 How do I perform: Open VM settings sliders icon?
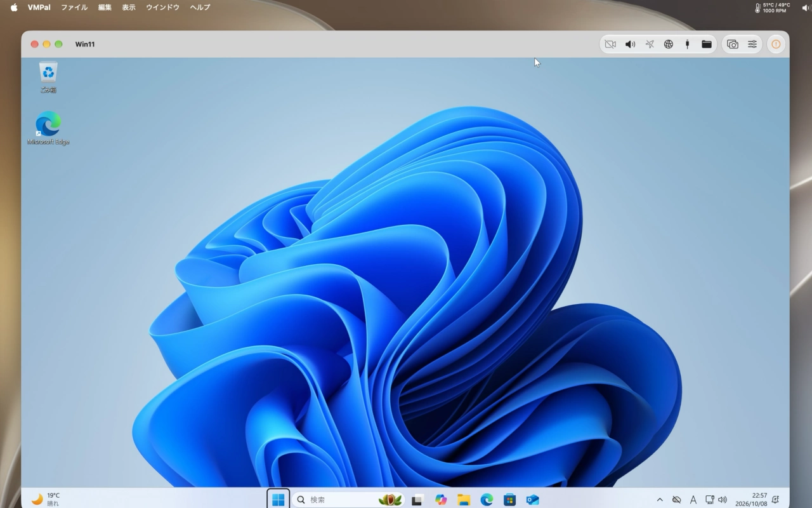[x=752, y=44]
